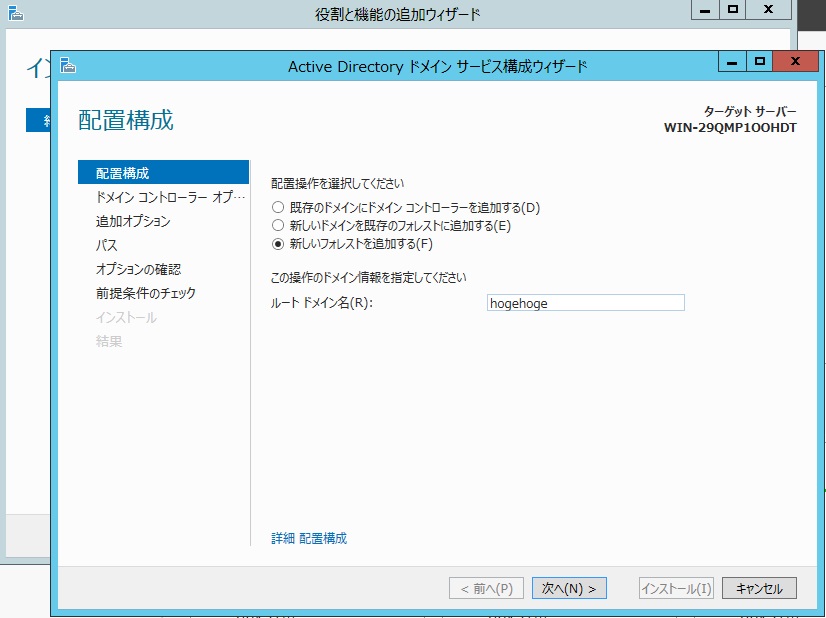Go to the オプションの確認 step
Screen dimensions: 826x618
[x=138, y=269]
